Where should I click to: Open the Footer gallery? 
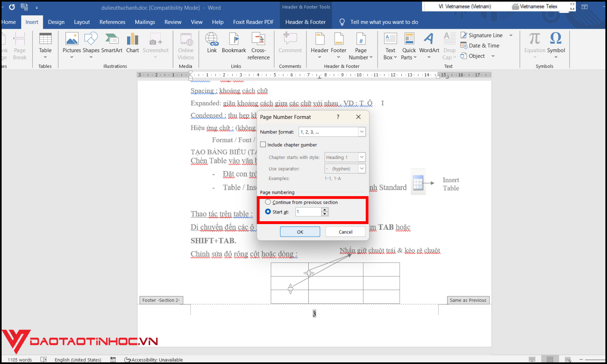pyautogui.click(x=339, y=46)
